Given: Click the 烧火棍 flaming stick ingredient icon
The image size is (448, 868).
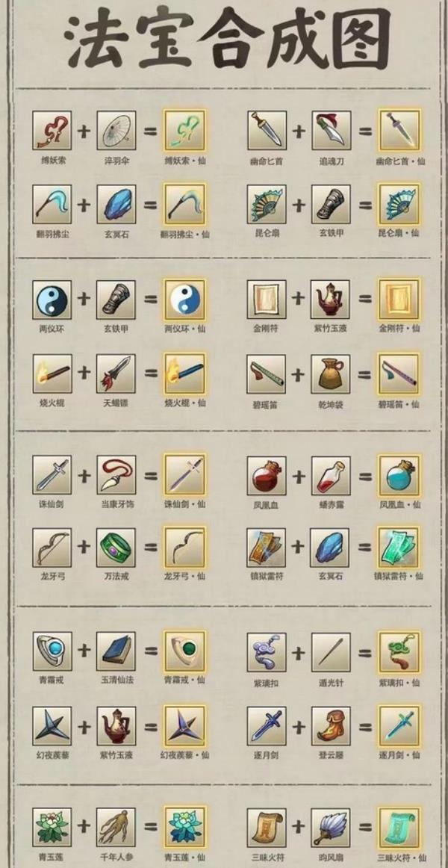Looking at the screenshot, I should [52, 373].
